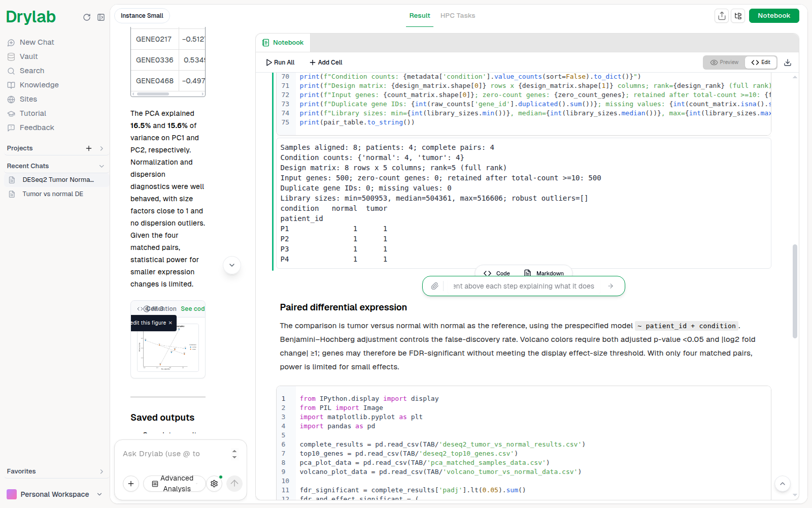Focus the Ask Drylab input field
This screenshot has height=508, width=812.
click(173, 454)
